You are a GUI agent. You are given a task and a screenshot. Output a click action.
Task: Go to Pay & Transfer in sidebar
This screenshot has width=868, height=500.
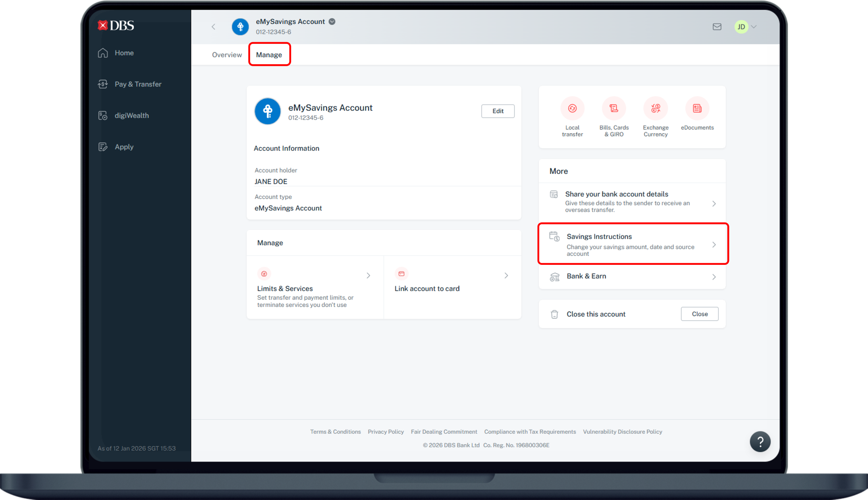[x=138, y=84]
